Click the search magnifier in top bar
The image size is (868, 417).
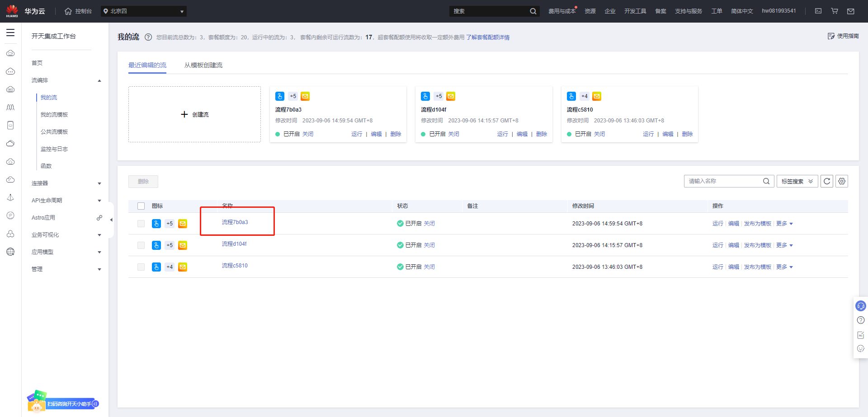[x=533, y=11]
